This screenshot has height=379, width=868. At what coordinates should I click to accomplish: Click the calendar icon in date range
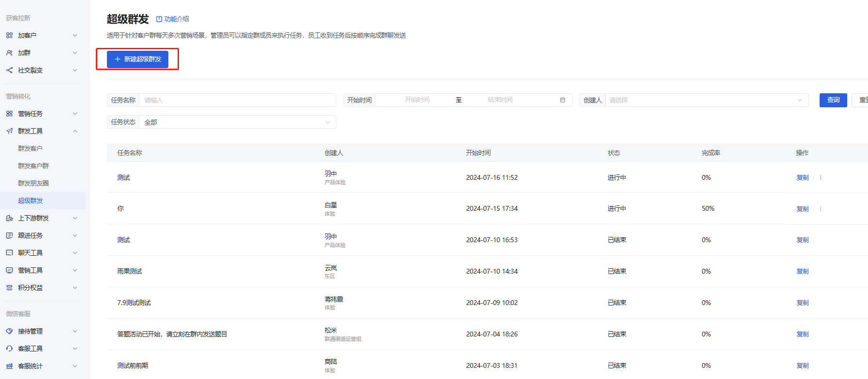tap(563, 100)
